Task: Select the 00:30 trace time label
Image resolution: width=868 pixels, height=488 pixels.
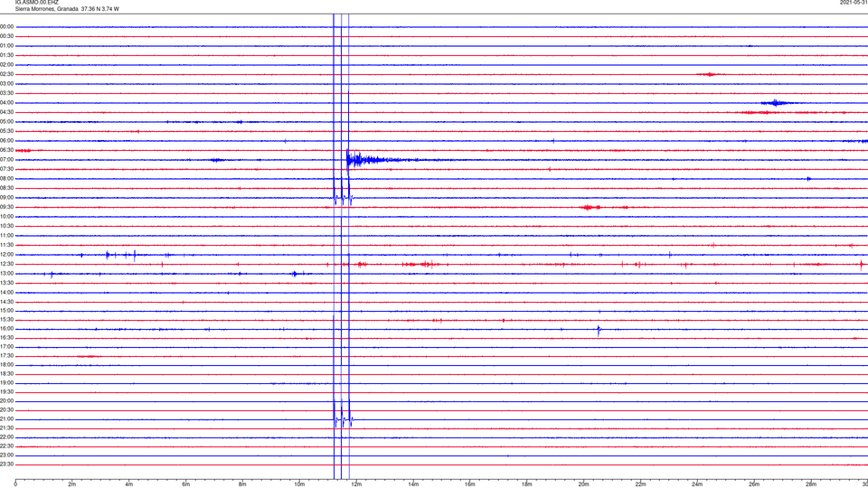Action: (x=7, y=36)
